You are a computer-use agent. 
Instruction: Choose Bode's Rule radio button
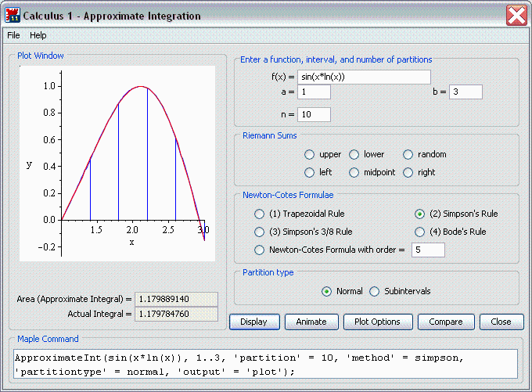[419, 232]
